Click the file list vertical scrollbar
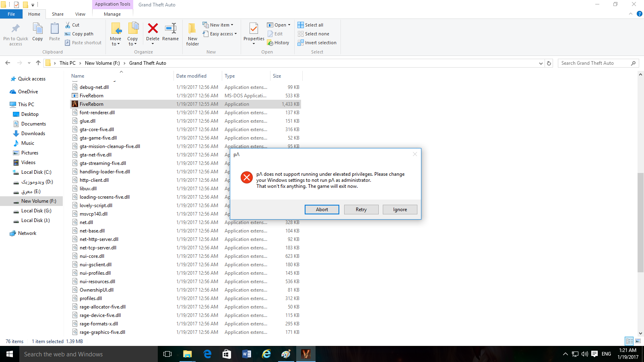 tap(640, 222)
